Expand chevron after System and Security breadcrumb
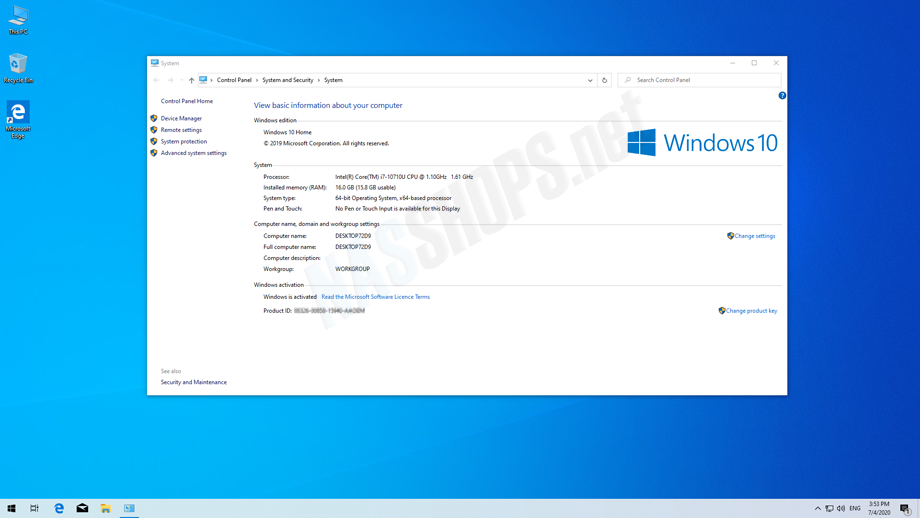The height and width of the screenshot is (518, 920). [319, 80]
